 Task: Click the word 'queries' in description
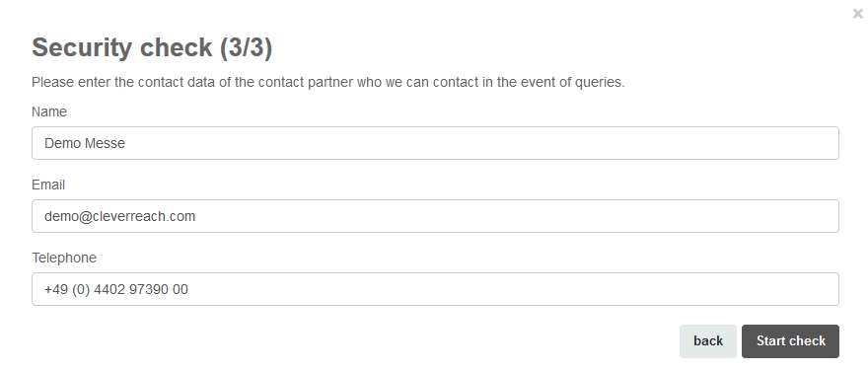tap(598, 83)
